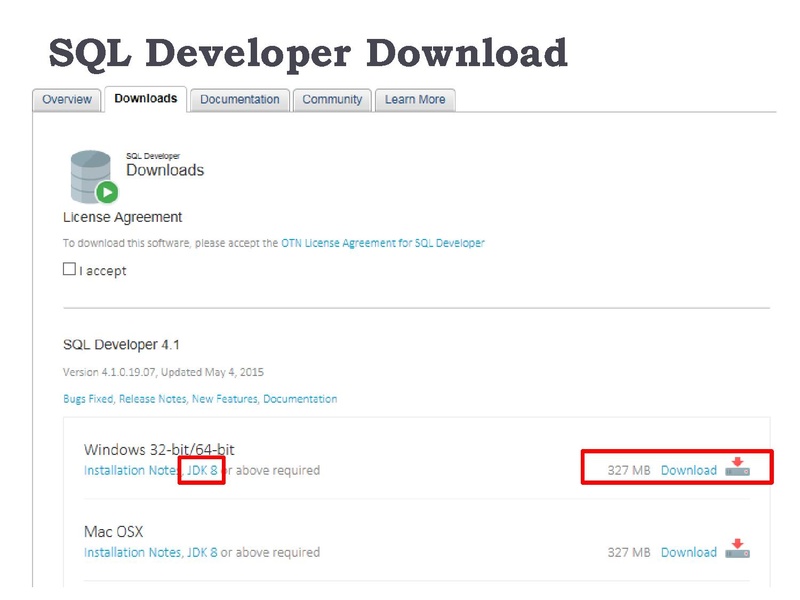
Task: Click the Bugs Fixed link
Action: [x=88, y=399]
